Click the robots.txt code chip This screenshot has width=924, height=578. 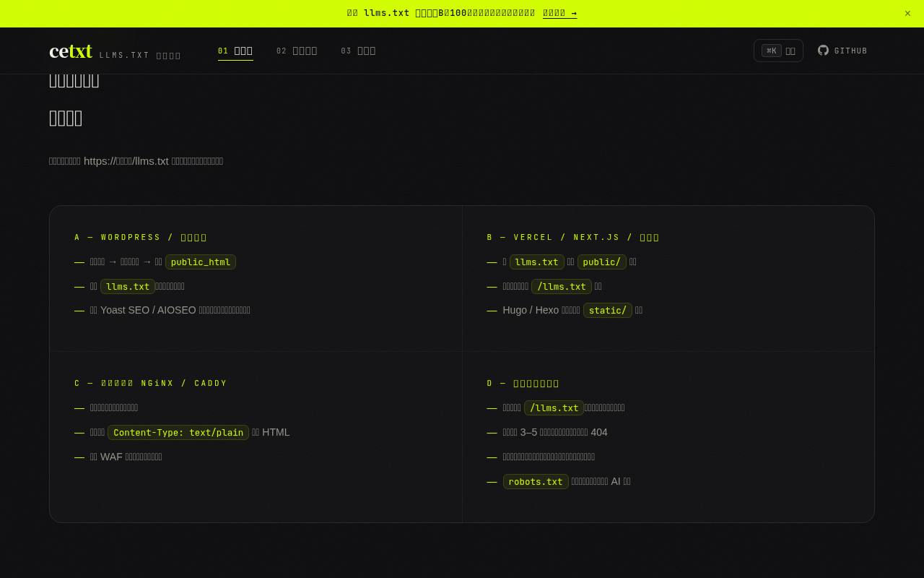[x=536, y=481]
